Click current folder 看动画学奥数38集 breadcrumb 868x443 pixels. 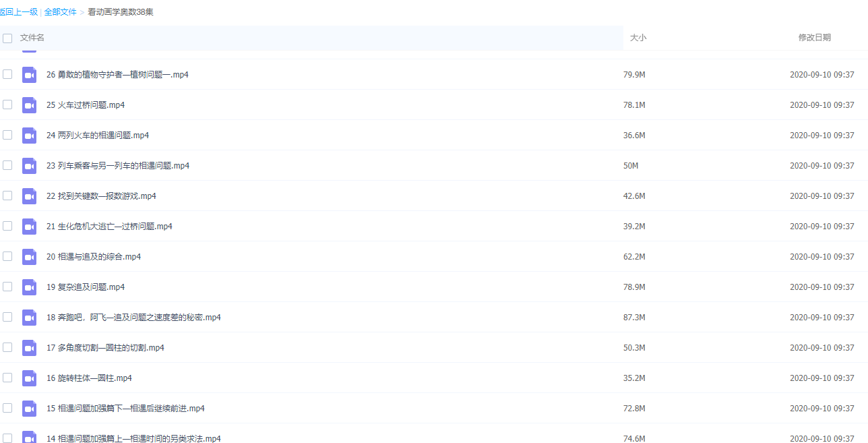(121, 12)
